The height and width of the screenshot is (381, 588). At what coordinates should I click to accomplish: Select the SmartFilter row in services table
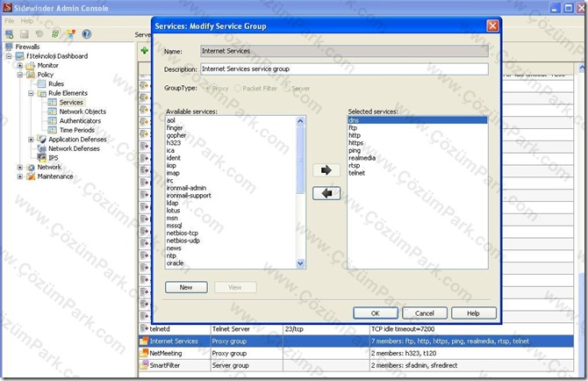coord(356,365)
